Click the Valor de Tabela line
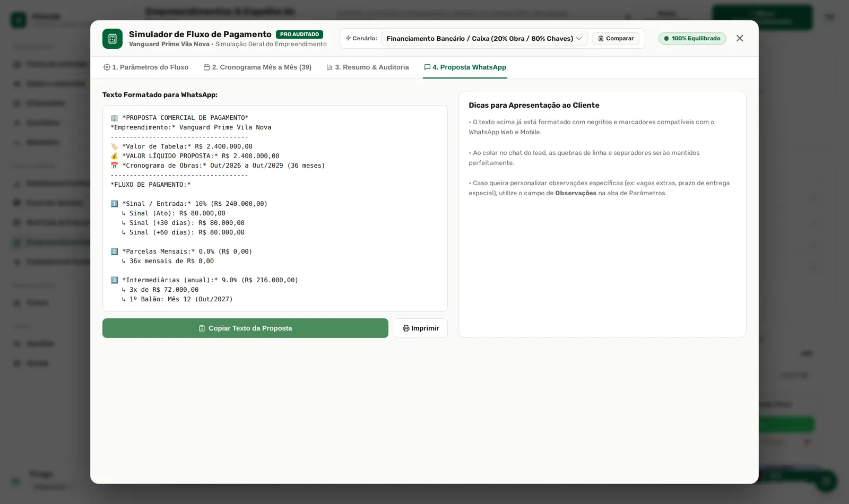Screen dimensions: 849x504 pyautogui.click(x=181, y=146)
